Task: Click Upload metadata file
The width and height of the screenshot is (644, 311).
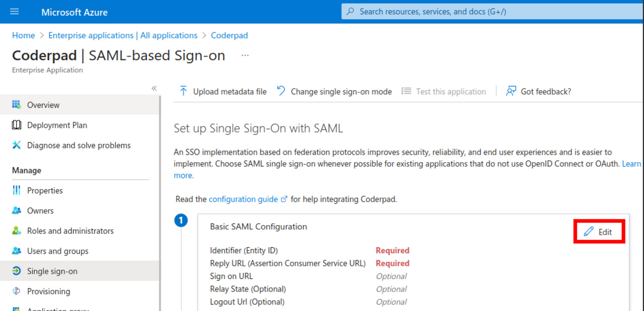Action: [223, 91]
